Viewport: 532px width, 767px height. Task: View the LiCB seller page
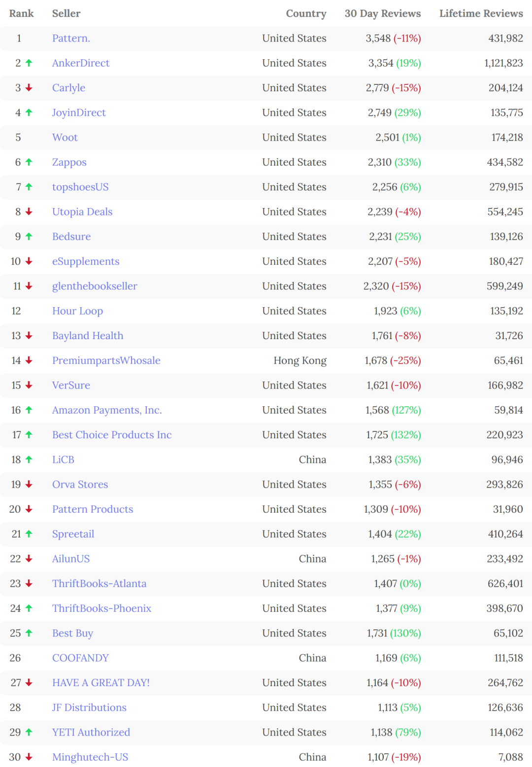click(63, 460)
